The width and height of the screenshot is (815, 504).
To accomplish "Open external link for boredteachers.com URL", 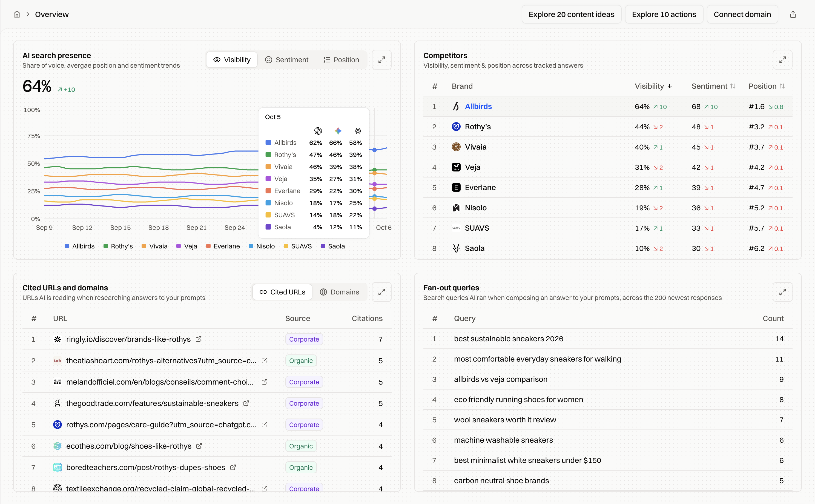I will pyautogui.click(x=233, y=467).
